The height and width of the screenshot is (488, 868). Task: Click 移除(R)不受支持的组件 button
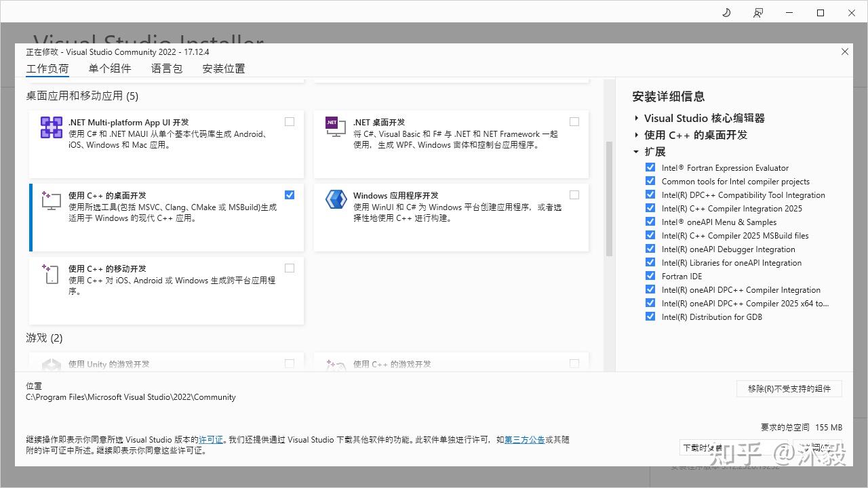789,388
